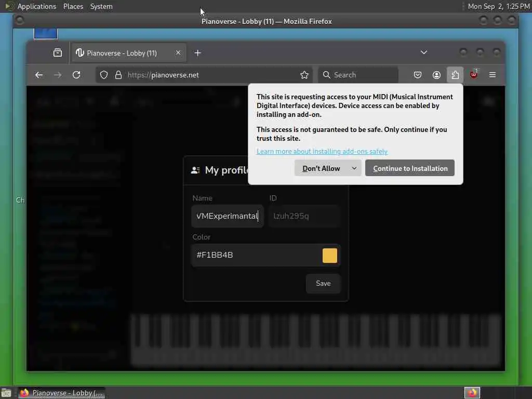Click the Firefox Search box
The width and height of the screenshot is (532, 399).
(x=358, y=75)
